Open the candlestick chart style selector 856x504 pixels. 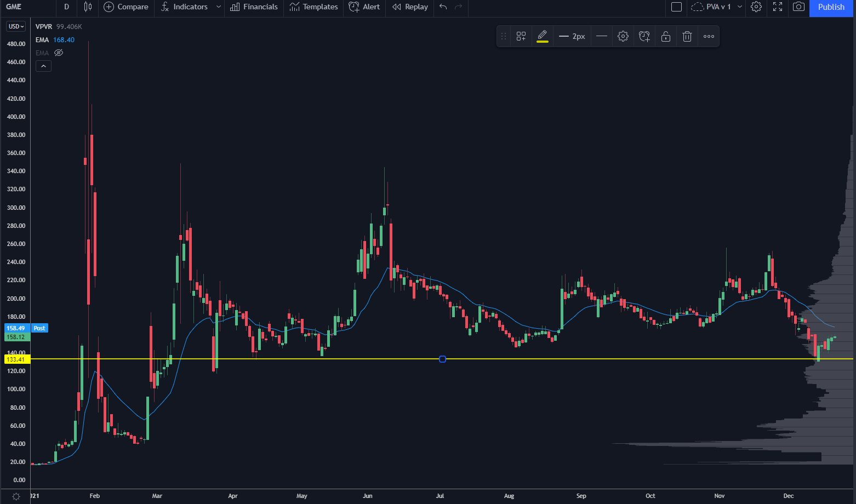88,7
